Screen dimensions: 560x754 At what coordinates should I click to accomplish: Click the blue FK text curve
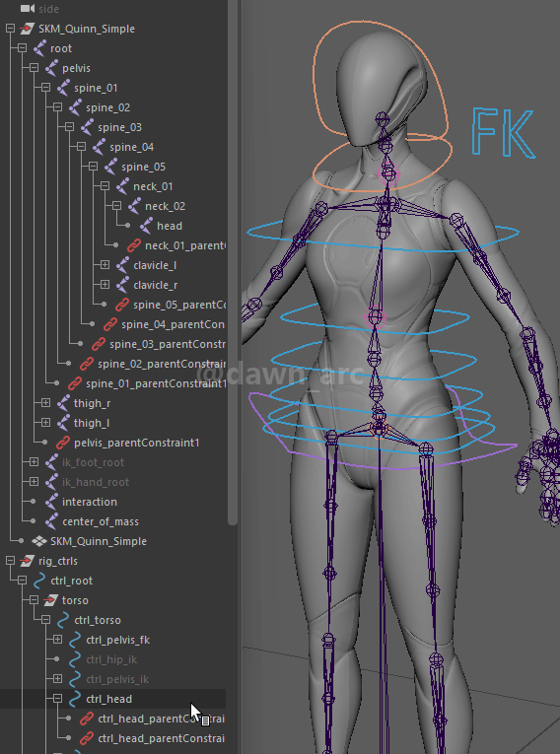503,133
